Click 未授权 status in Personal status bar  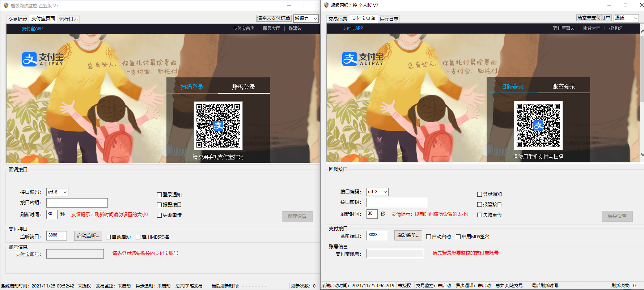click(x=404, y=286)
